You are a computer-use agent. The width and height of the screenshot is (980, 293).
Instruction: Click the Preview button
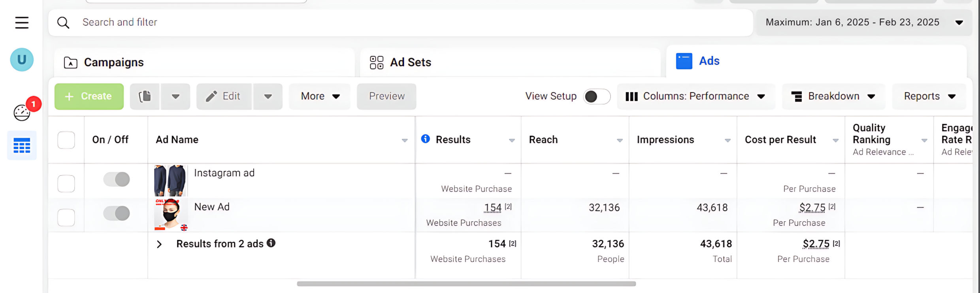(386, 96)
